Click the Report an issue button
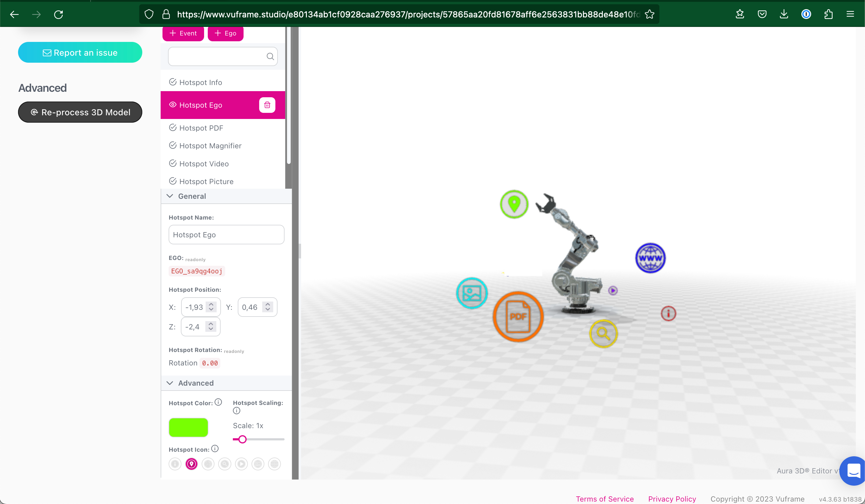The image size is (865, 504). 80,53
